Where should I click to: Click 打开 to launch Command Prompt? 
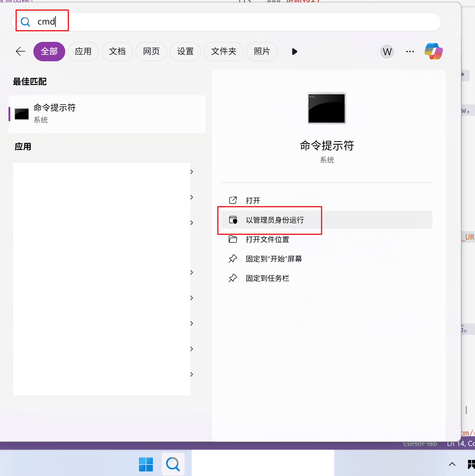tap(253, 201)
